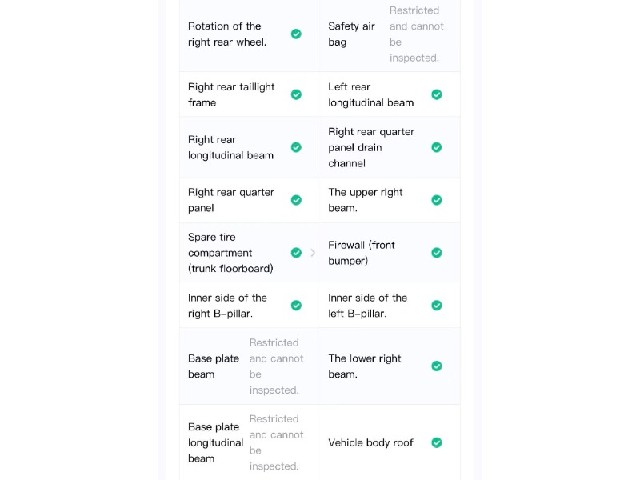Image resolution: width=640 pixels, height=480 pixels.
Task: Click restricted notice for Base plate longitudinal beam
Action: tap(276, 442)
